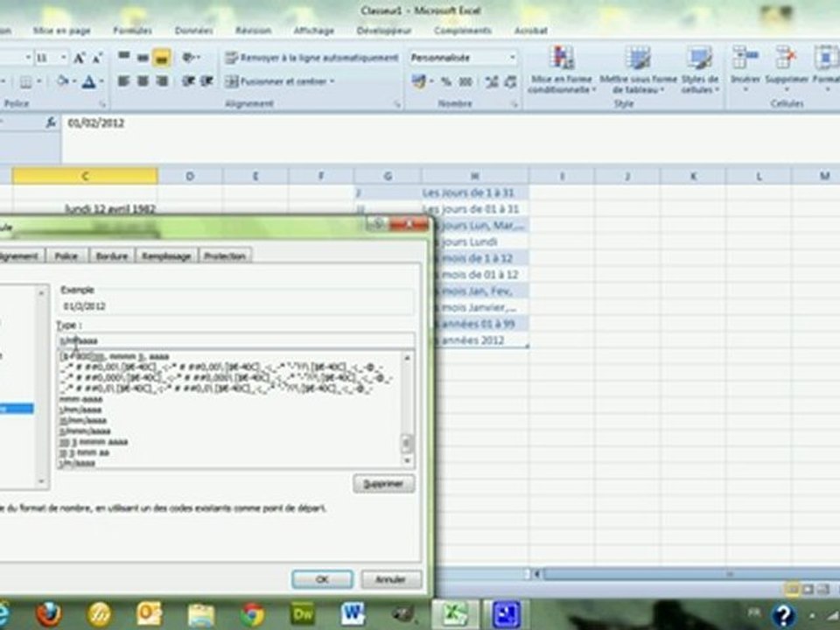
Task: Cancel the dialog with Annuler
Action: point(390,579)
